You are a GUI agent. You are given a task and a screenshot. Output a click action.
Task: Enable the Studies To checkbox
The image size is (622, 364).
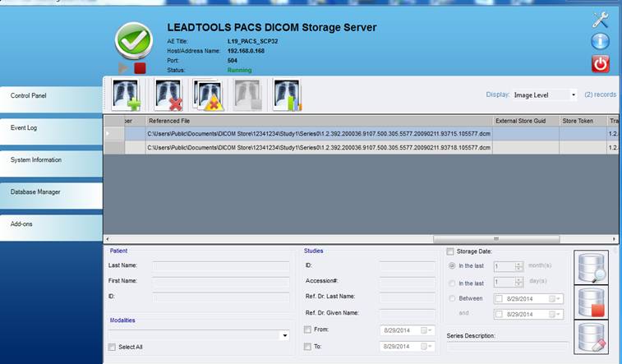[307, 347]
